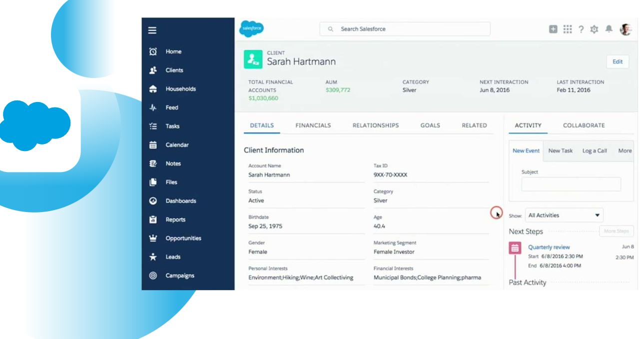
Task: Click the More Steps button
Action: click(x=617, y=231)
